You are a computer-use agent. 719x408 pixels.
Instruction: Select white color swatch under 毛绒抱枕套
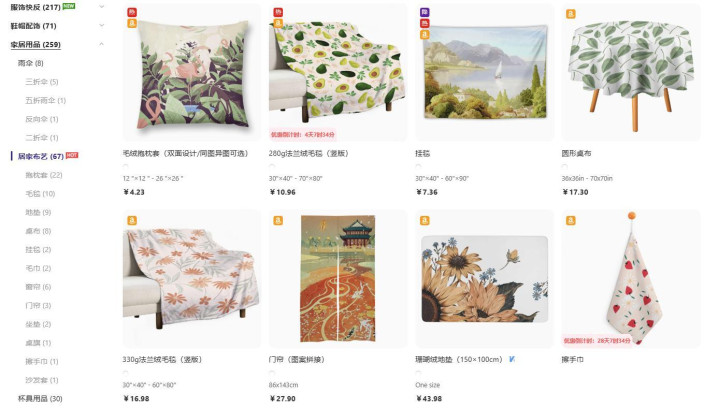(126, 166)
